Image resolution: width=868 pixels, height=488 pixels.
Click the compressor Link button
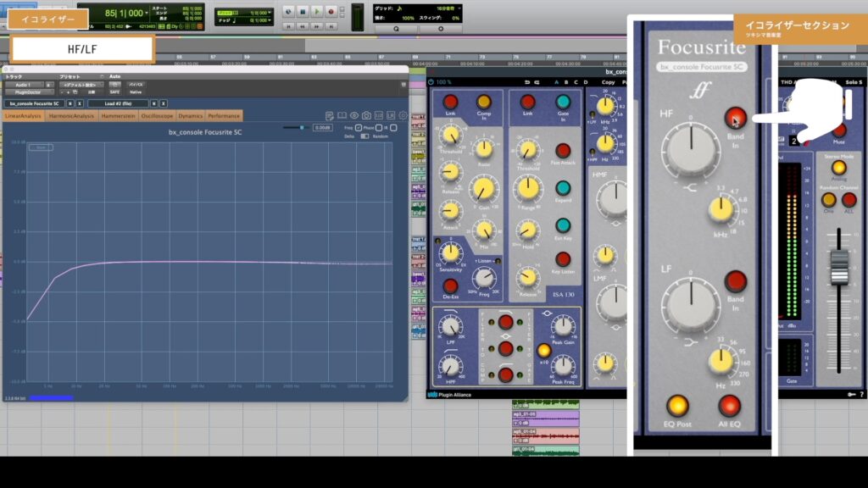pyautogui.click(x=450, y=102)
